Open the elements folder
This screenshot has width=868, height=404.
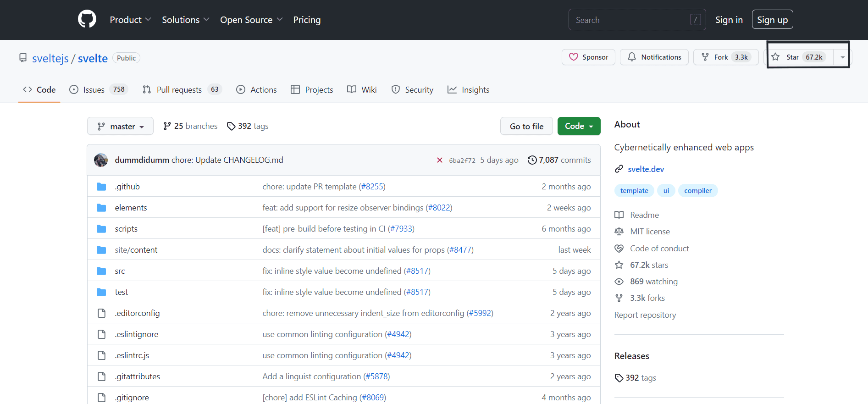pos(131,208)
